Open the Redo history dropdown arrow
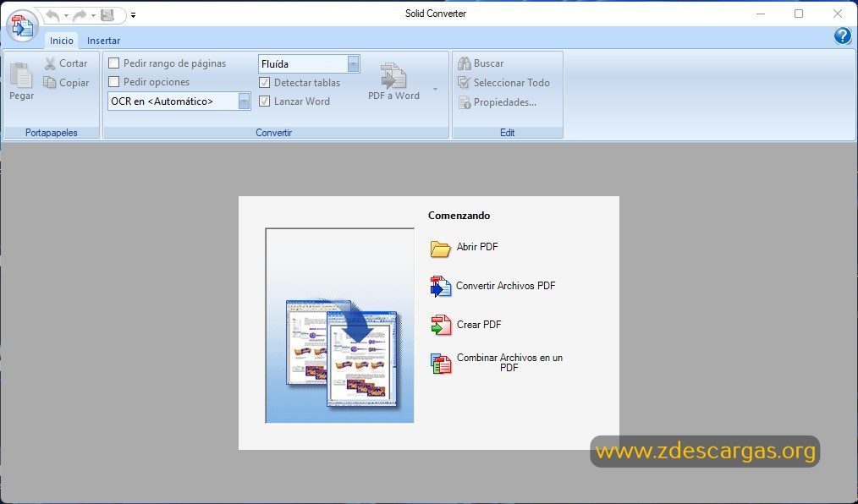858x504 pixels. (x=94, y=16)
